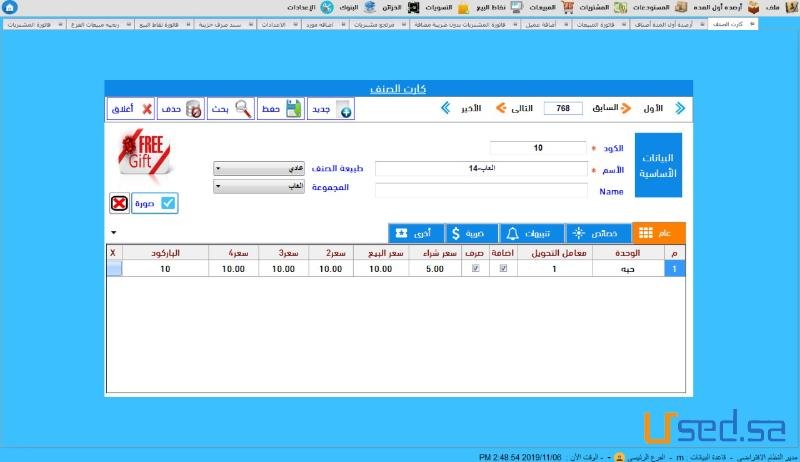The image size is (800, 462).
Task: Switch to the خصائص properties tab
Action: click(598, 233)
